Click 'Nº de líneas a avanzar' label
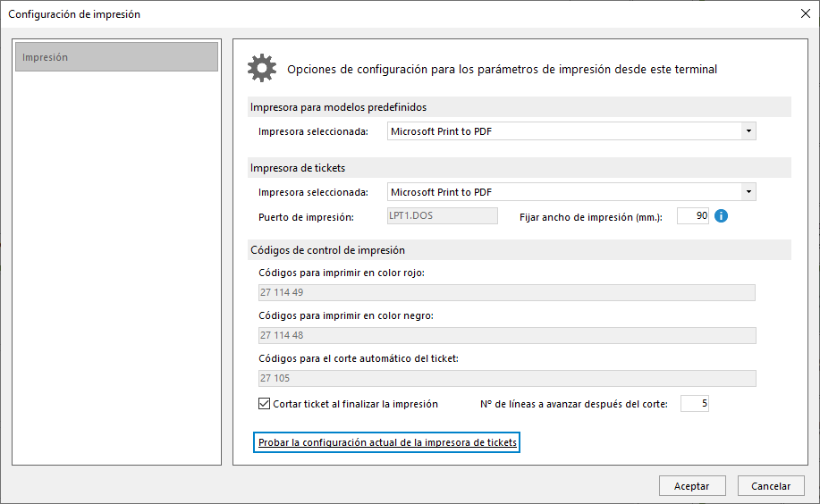 [x=574, y=404]
